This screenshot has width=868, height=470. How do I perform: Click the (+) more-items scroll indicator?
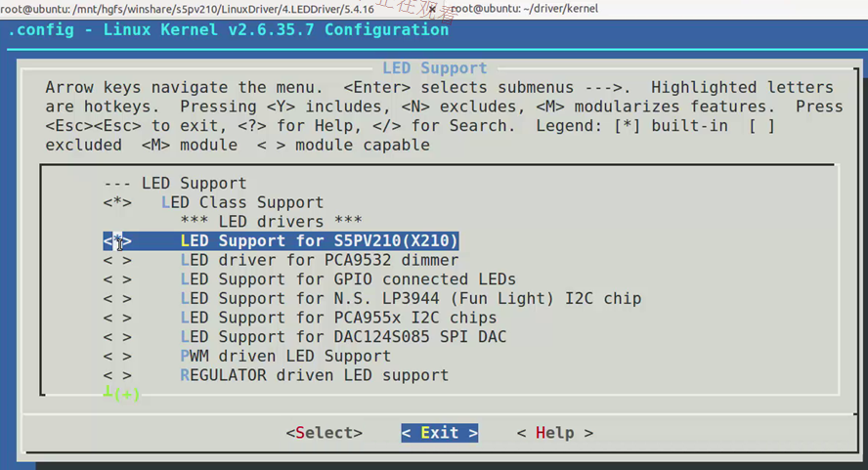click(x=122, y=394)
